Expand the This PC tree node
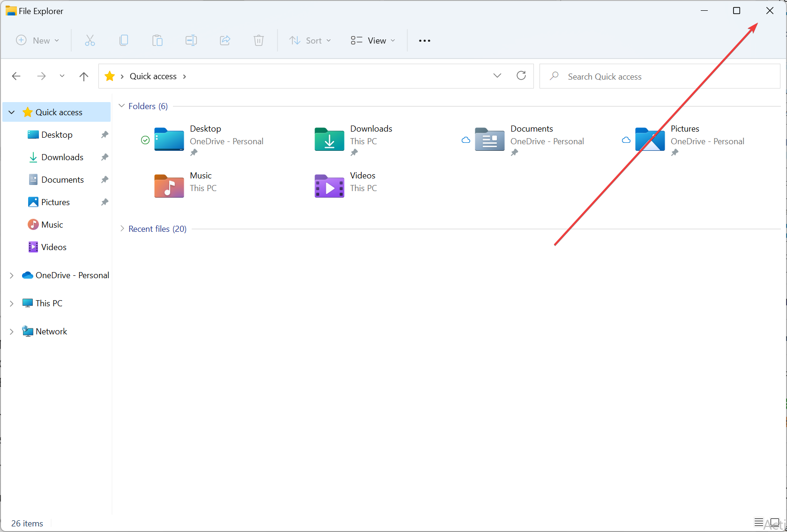Image resolution: width=787 pixels, height=532 pixels. 12,303
